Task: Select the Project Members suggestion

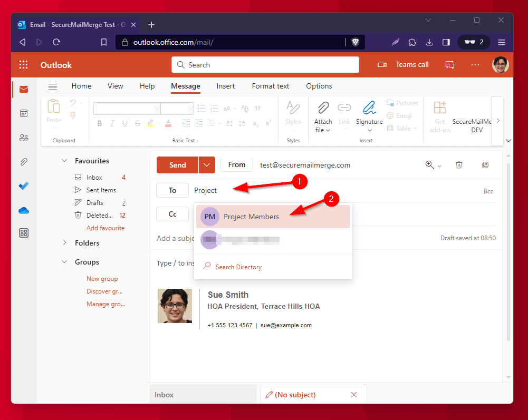Action: point(252,216)
